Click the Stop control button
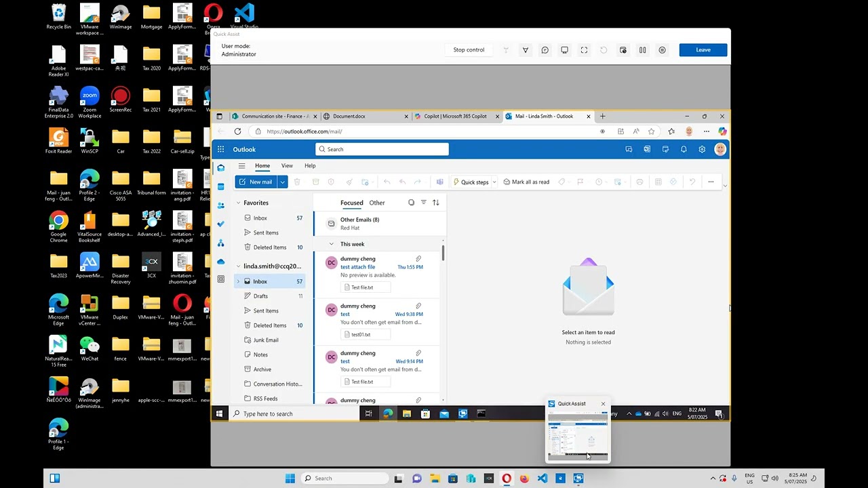 [x=469, y=50]
